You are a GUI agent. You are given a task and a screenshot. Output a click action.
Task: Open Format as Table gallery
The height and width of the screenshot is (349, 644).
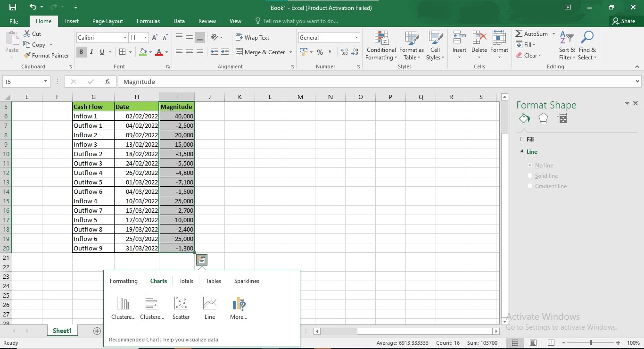click(x=412, y=46)
